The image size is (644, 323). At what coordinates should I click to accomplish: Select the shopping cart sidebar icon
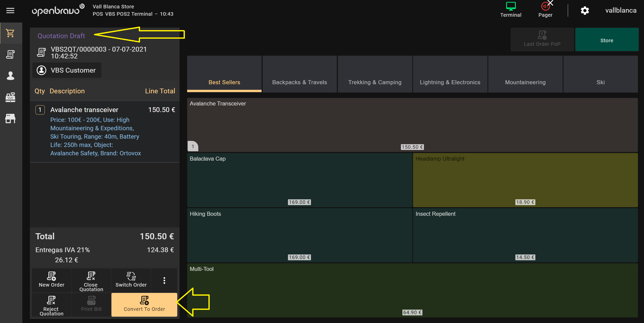10,33
